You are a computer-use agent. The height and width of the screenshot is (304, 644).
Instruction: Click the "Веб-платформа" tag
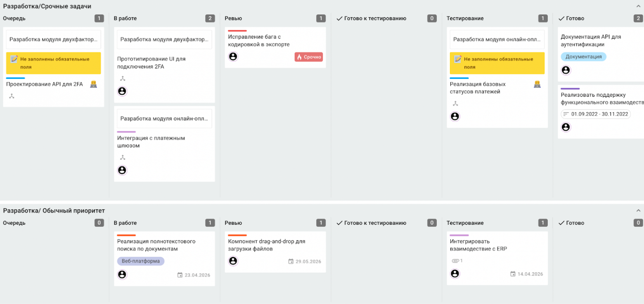pos(140,261)
